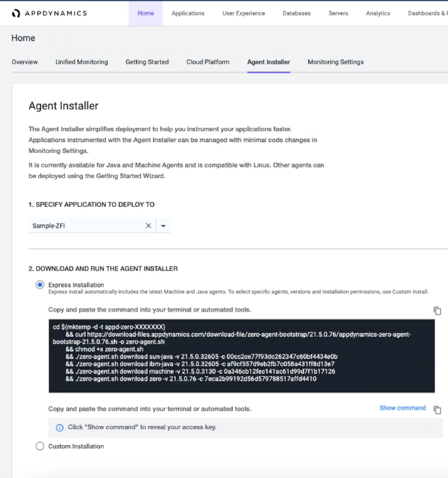Screen dimensions: 448x478
Task: Click the 'cd $(mktemp' first command line
Action: point(109,327)
